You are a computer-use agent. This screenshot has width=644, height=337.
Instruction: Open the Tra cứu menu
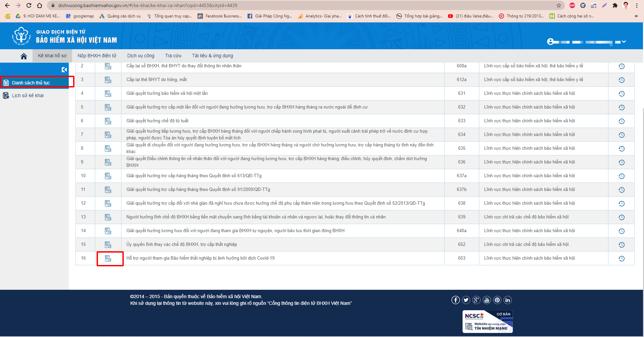(173, 56)
